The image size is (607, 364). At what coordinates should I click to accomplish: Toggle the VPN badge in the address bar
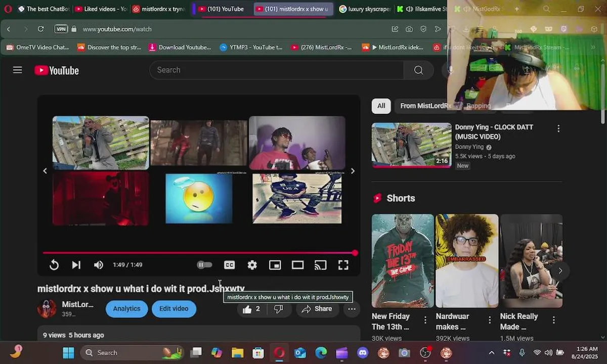click(x=61, y=29)
